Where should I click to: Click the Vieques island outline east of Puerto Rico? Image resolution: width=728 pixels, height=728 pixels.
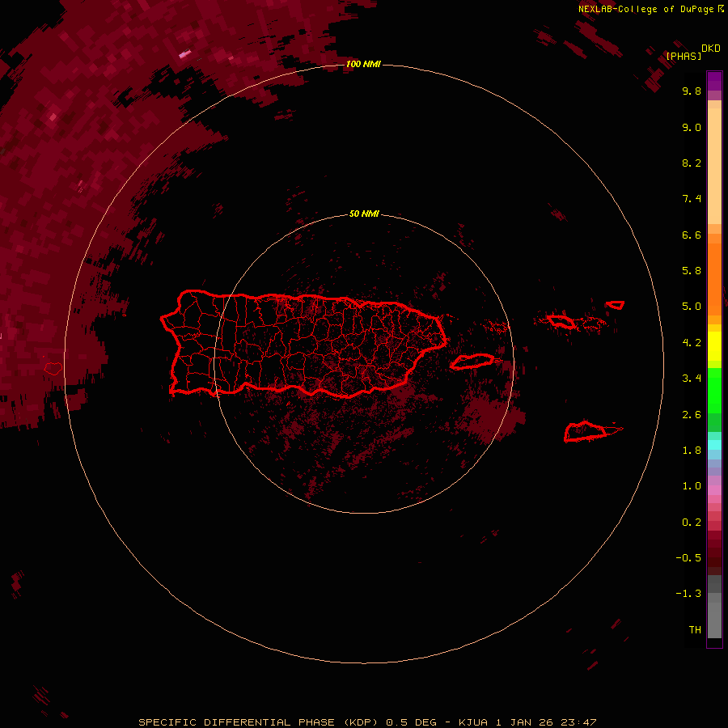point(472,362)
